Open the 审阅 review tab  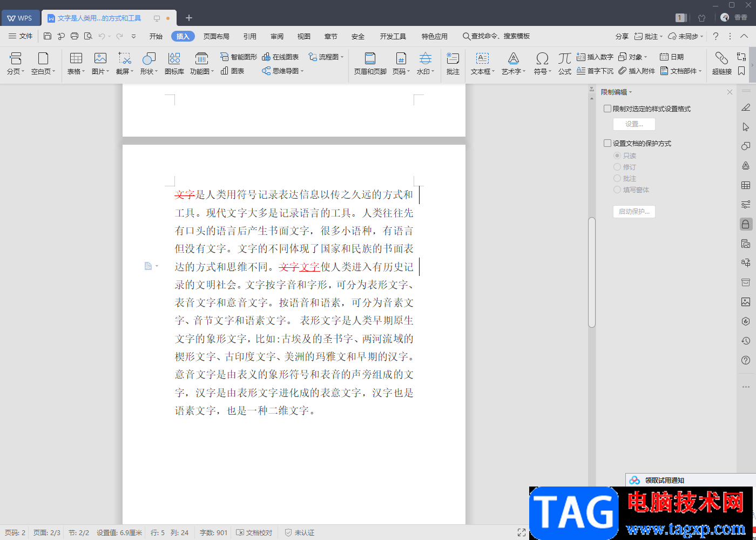[x=276, y=36]
